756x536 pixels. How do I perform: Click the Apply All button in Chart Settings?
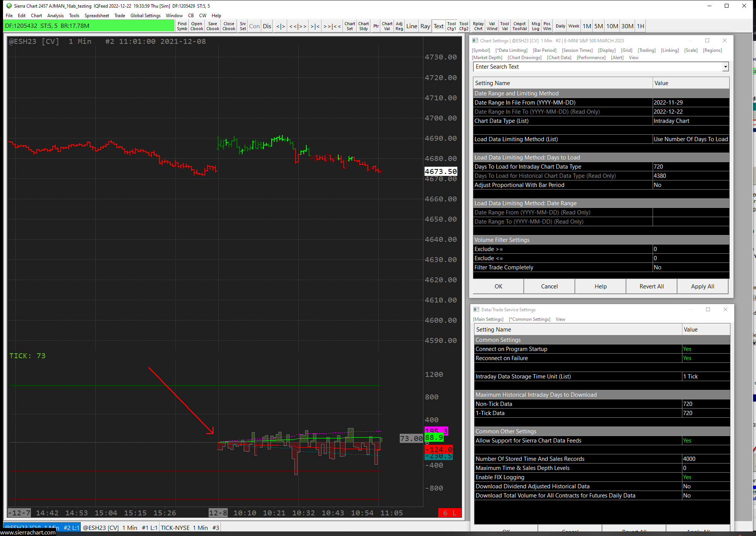(x=702, y=287)
